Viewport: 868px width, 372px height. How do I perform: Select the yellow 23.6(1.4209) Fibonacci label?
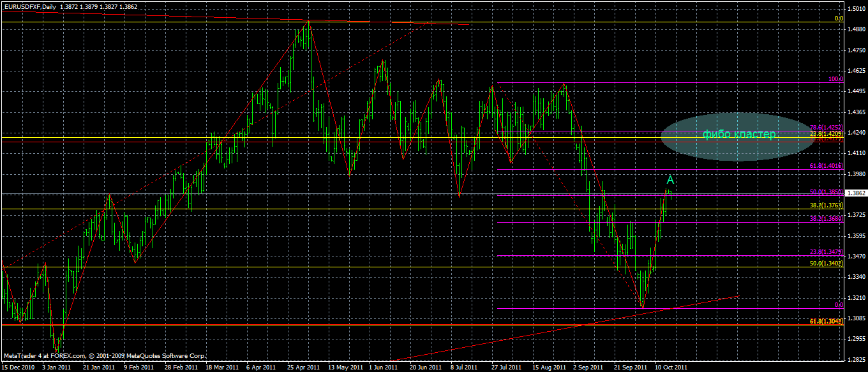tap(827, 134)
